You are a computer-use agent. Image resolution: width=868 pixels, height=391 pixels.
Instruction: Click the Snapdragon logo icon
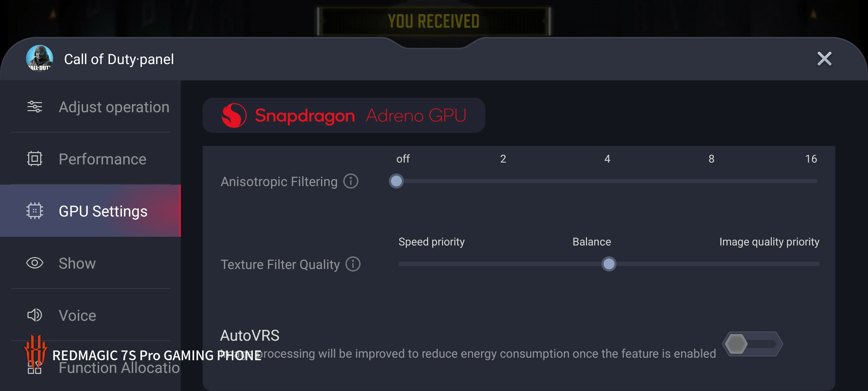click(234, 115)
